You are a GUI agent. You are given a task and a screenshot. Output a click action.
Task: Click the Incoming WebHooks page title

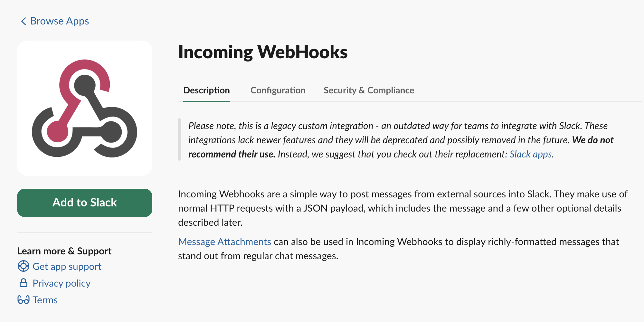point(263,52)
